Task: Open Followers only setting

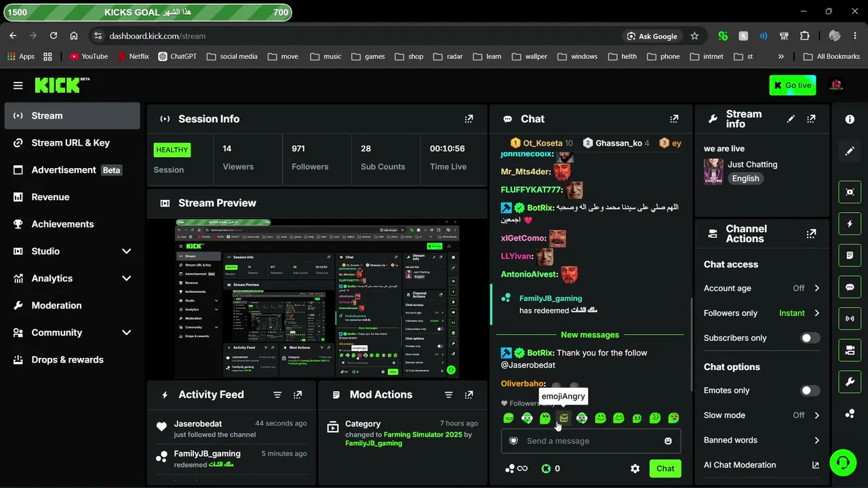Action: click(x=762, y=313)
